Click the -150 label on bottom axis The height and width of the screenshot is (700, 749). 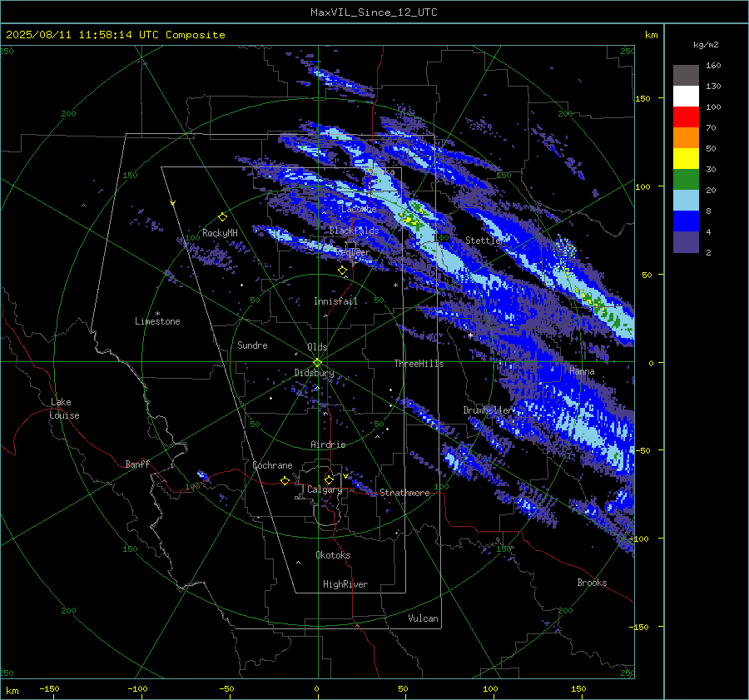[x=49, y=689]
